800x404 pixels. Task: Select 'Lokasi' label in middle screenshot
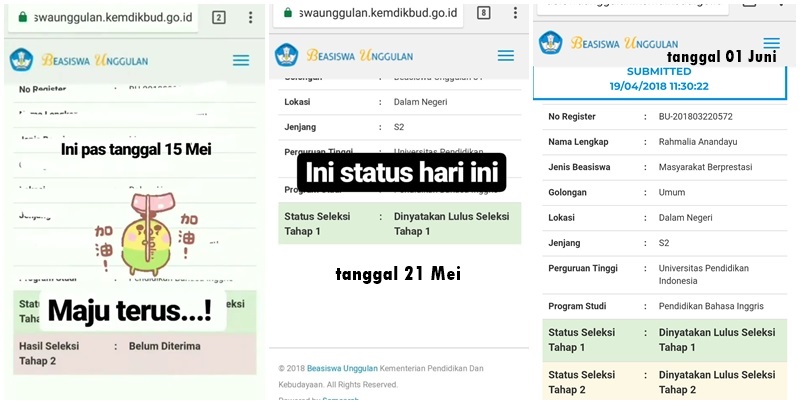click(297, 102)
